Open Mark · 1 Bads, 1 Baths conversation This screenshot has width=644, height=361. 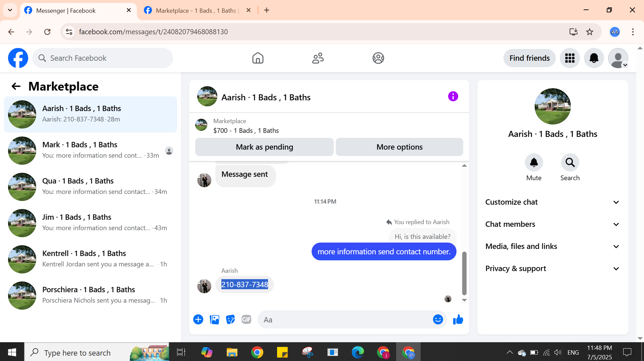point(91,151)
